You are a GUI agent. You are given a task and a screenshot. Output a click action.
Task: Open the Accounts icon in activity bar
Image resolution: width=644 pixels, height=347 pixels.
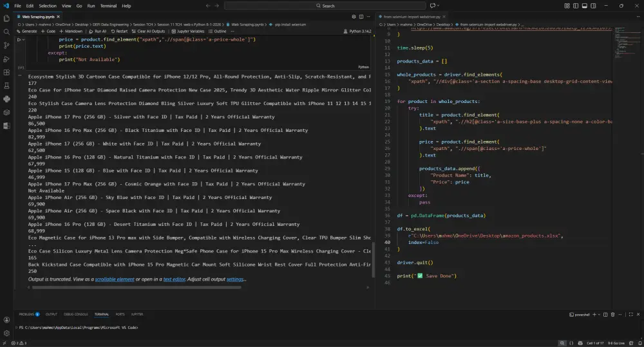pos(7,319)
